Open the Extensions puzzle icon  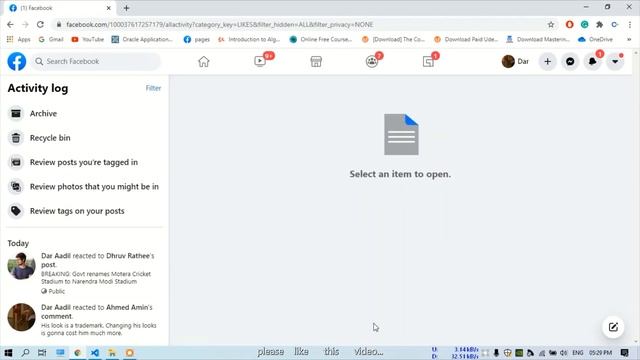[x=600, y=24]
